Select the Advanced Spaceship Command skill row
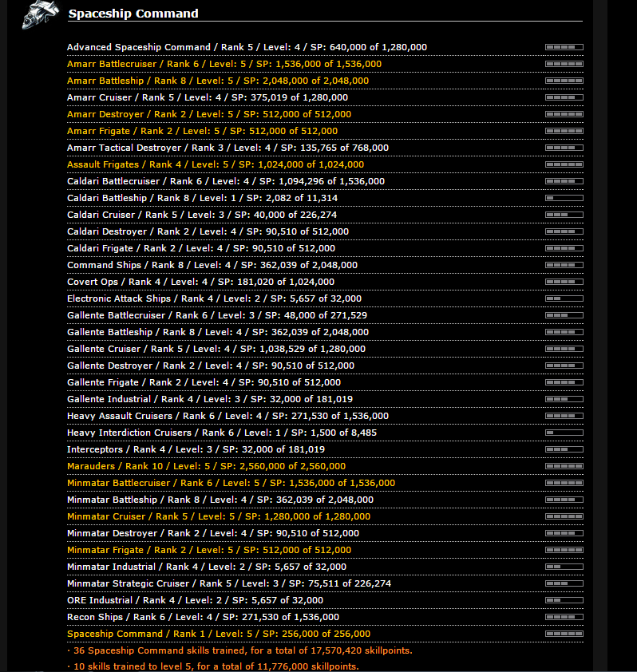Image resolution: width=637 pixels, height=672 pixels. pos(325,47)
